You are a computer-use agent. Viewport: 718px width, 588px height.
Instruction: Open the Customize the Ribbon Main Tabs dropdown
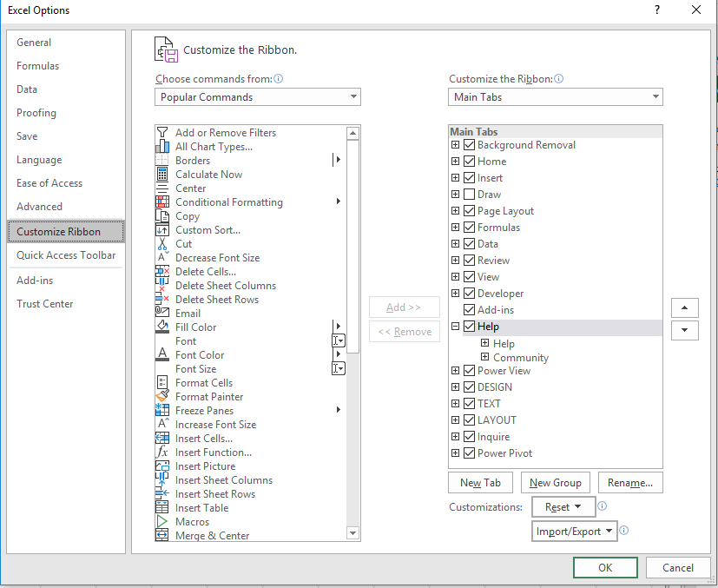coord(556,96)
